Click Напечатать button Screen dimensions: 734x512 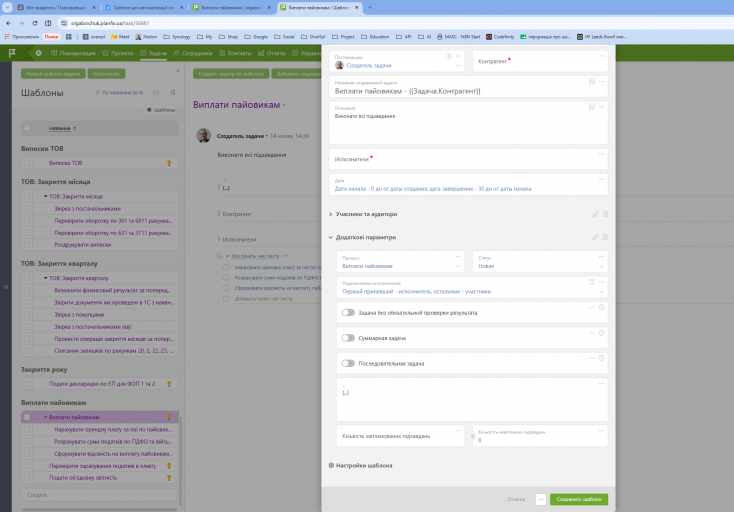[106, 73]
